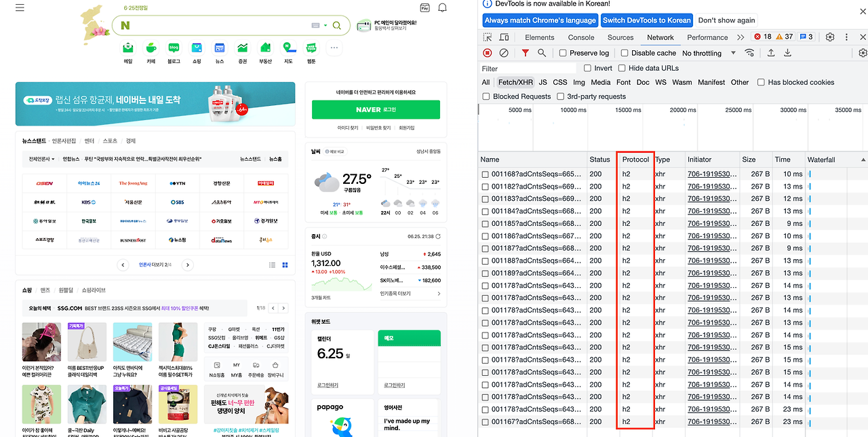
Task: Switch to the Elements tab
Action: pos(539,37)
